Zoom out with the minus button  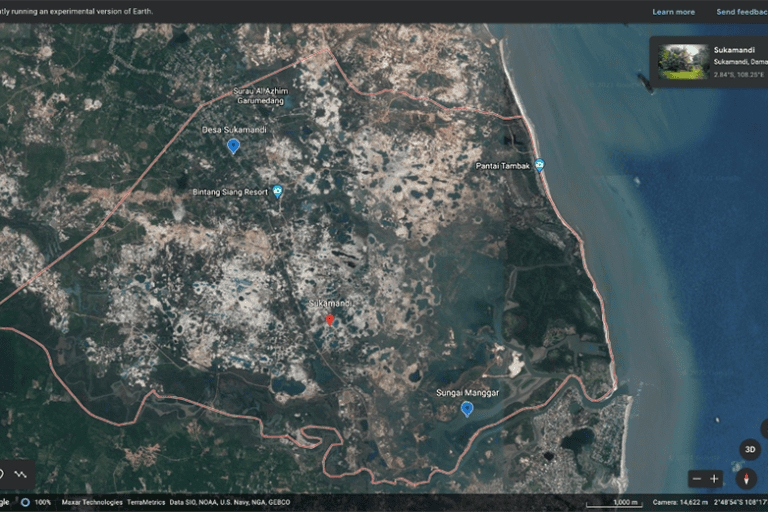[696, 479]
